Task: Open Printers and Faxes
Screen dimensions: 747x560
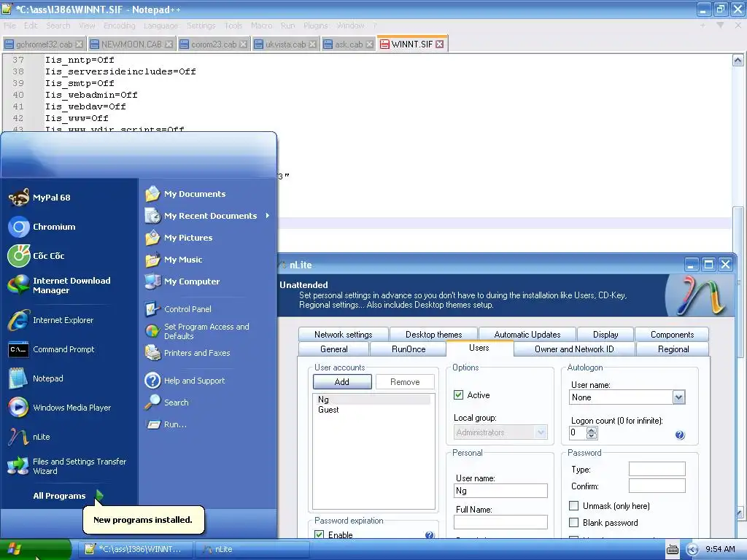Action: tap(187, 353)
